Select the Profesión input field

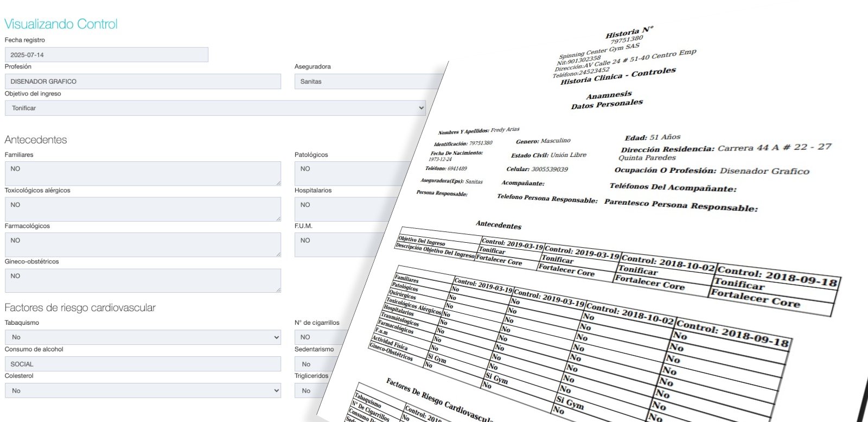[x=143, y=81]
